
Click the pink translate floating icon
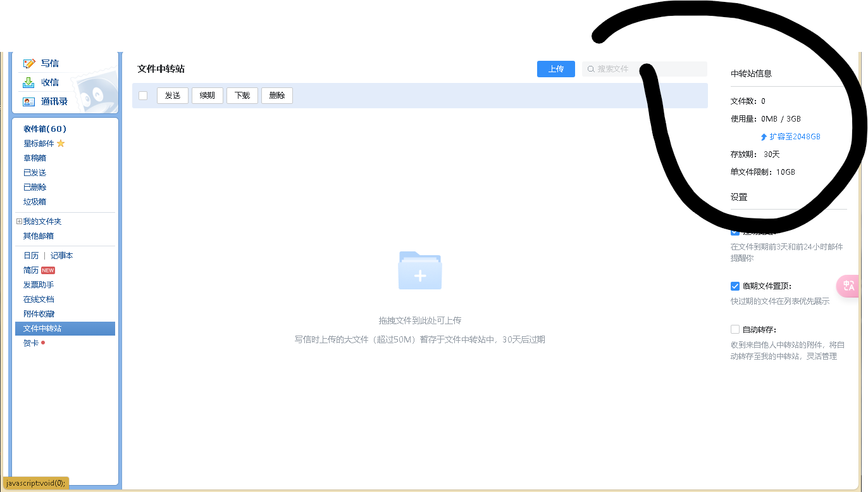(848, 286)
